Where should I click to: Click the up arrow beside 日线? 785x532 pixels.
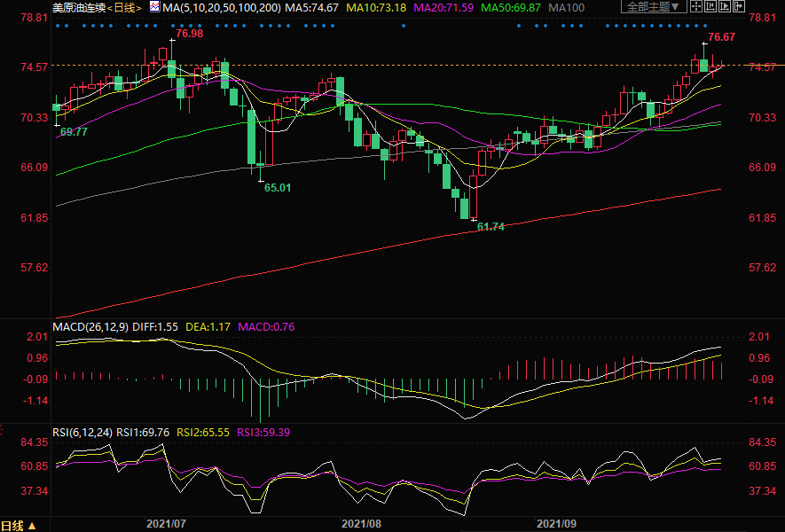(x=32, y=525)
